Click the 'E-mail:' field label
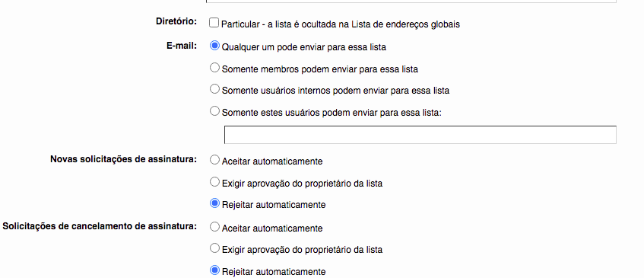 pos(182,46)
